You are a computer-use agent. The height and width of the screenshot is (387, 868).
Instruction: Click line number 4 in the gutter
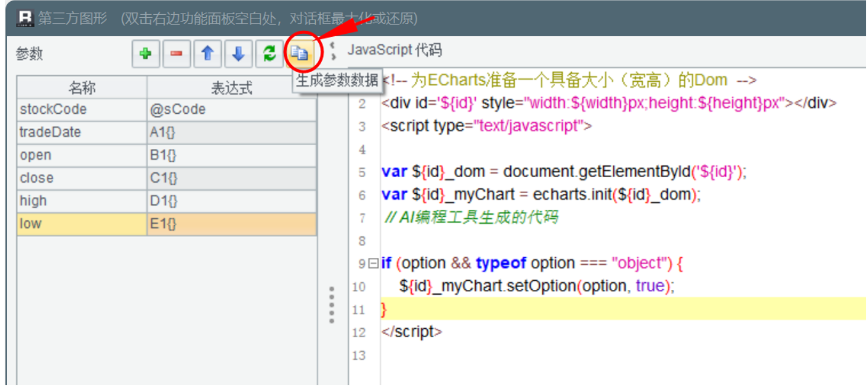pyautogui.click(x=362, y=149)
